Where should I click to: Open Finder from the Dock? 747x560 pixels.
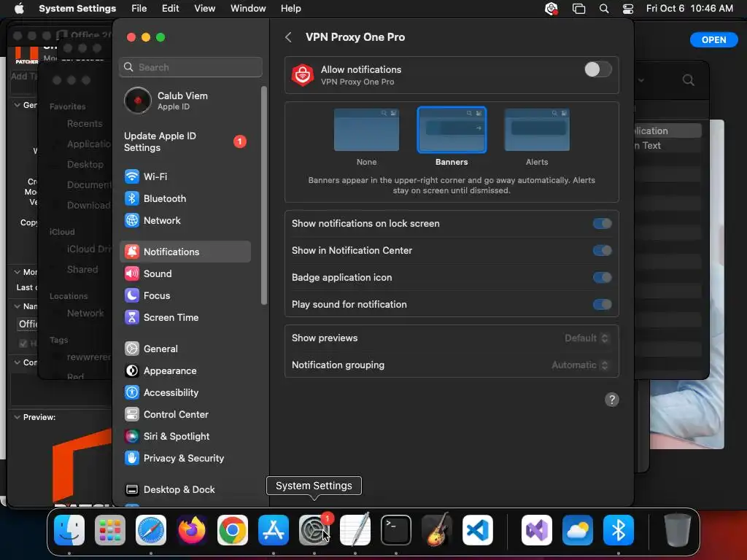point(69,530)
